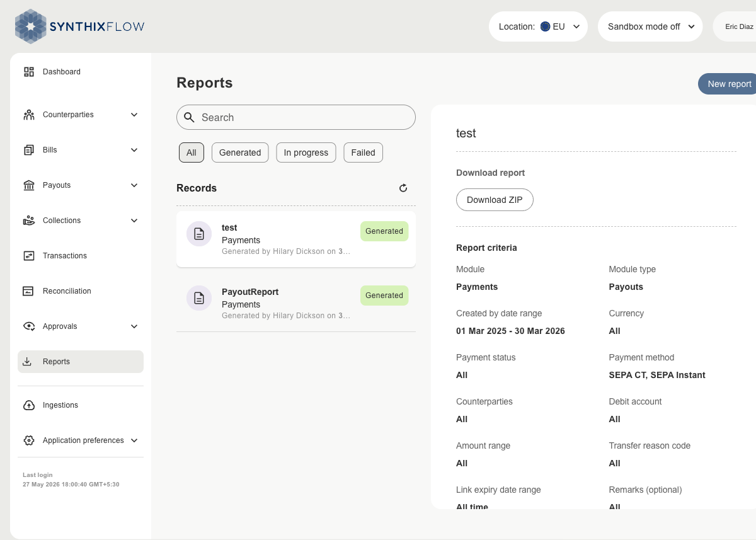The width and height of the screenshot is (756, 540).
Task: Click the Collections hand icon
Action: tap(28, 221)
